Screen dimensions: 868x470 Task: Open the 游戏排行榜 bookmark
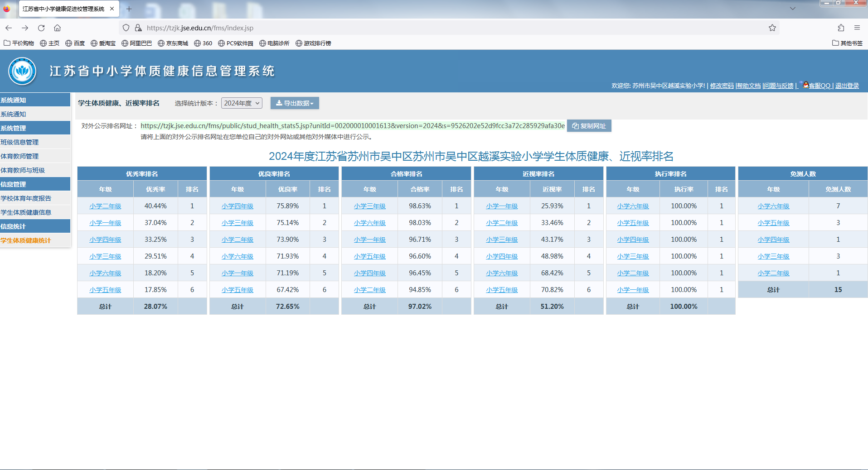(314, 43)
